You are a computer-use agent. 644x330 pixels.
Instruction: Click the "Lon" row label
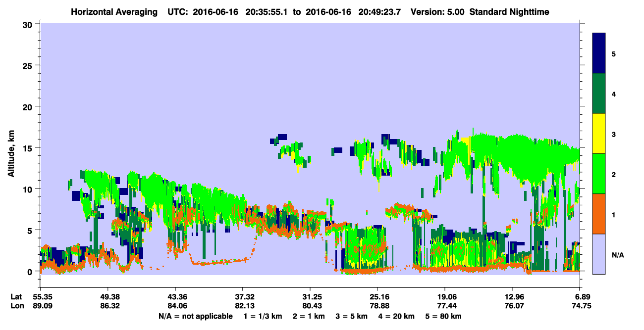point(16,306)
